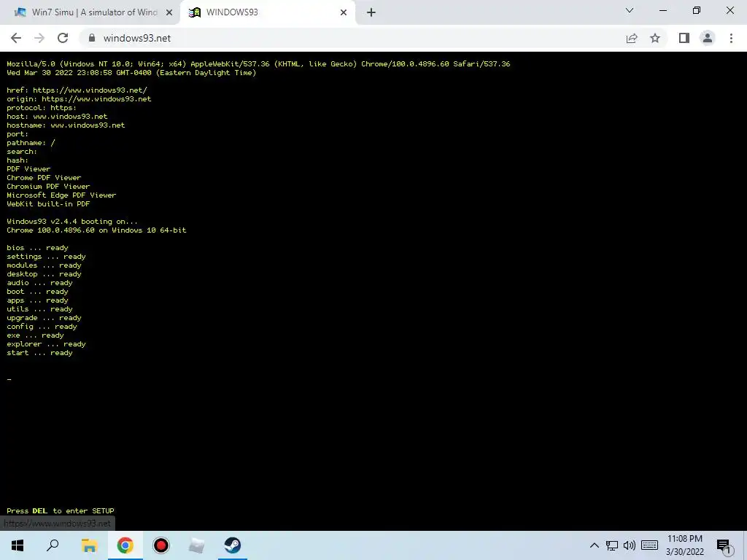Launch File Explorer from the taskbar
747x560 pixels.
coord(89,545)
